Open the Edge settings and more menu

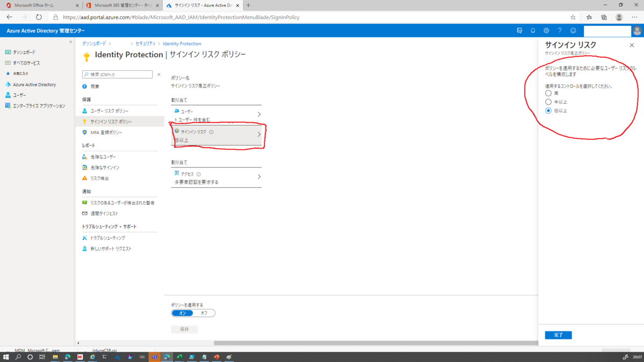635,17
